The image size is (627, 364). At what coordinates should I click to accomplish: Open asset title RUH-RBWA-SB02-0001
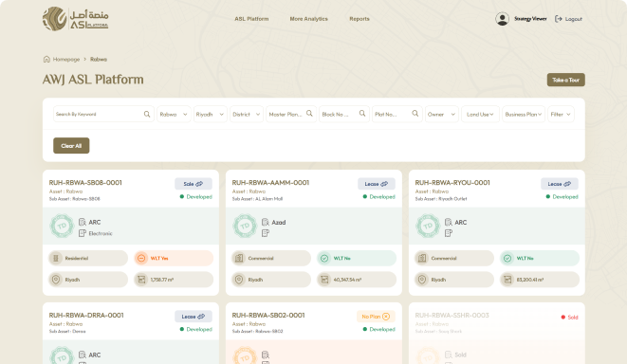tap(268, 316)
